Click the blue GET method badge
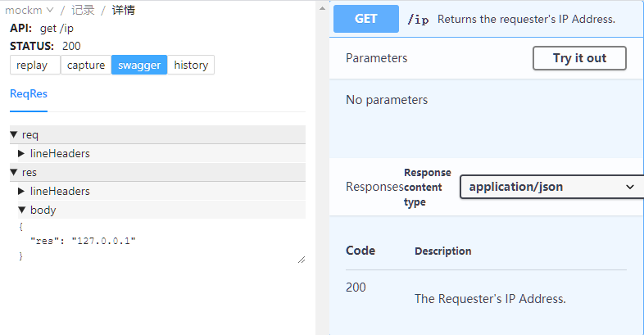The width and height of the screenshot is (644, 335). (x=365, y=19)
